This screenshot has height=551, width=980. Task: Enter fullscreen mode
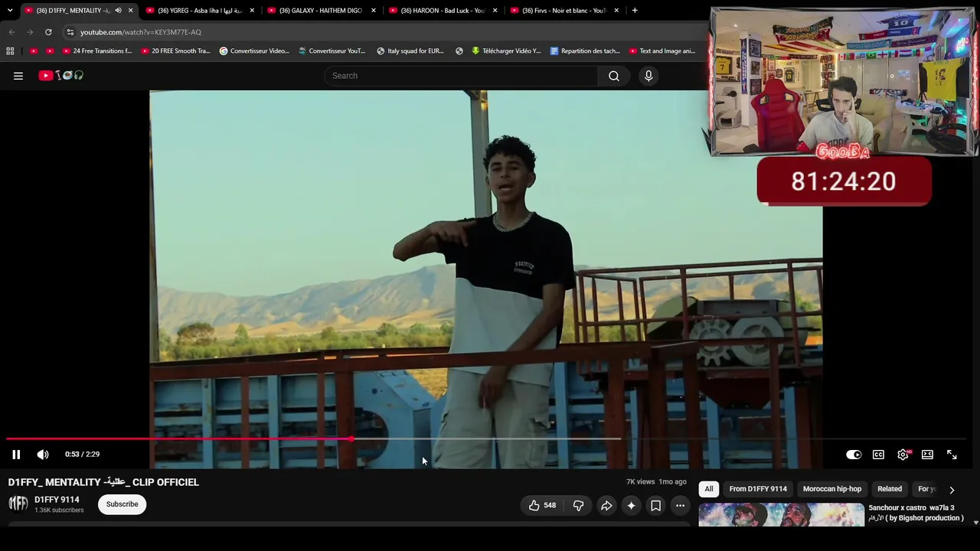tap(952, 455)
